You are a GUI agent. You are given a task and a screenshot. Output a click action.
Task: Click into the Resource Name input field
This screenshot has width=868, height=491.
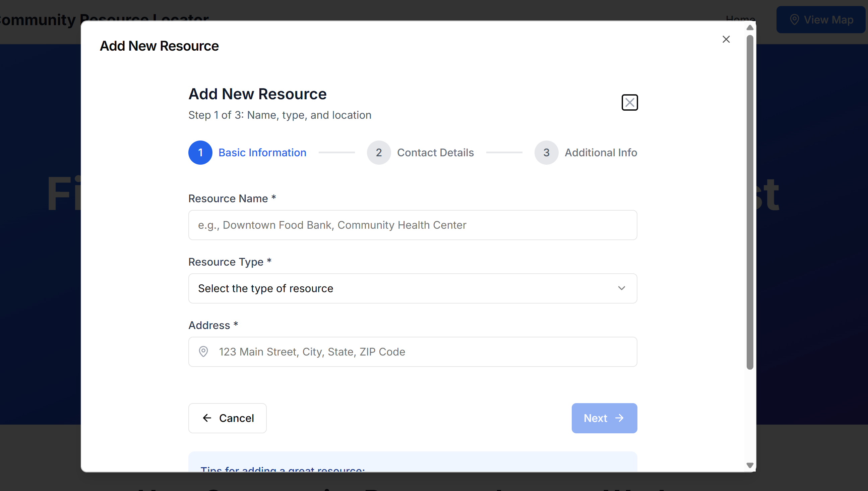[412, 225]
